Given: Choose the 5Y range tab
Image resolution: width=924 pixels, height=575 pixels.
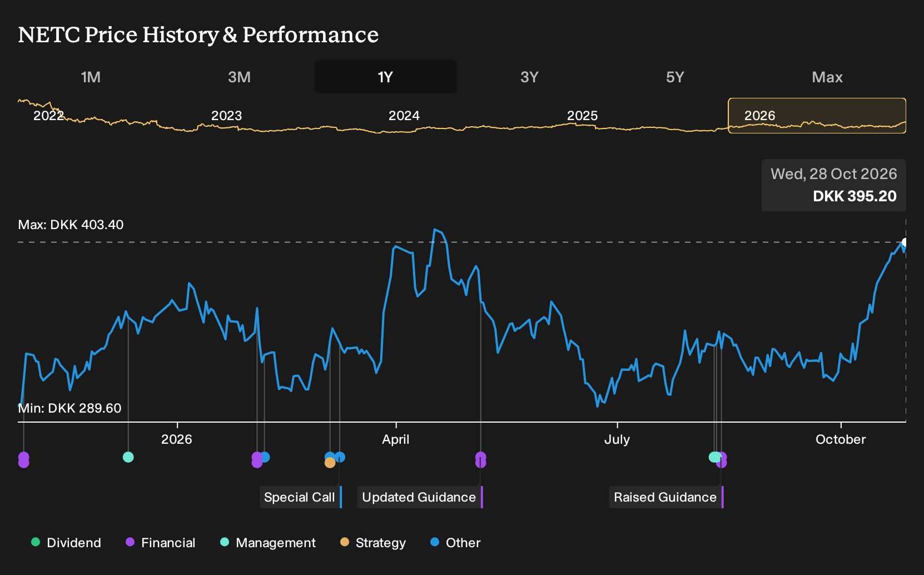Looking at the screenshot, I should (x=675, y=77).
